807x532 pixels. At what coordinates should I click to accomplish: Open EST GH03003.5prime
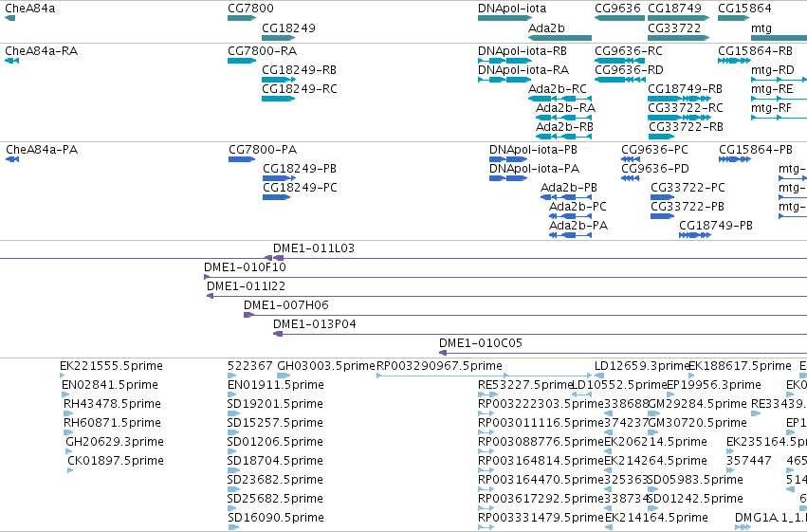coord(326,366)
